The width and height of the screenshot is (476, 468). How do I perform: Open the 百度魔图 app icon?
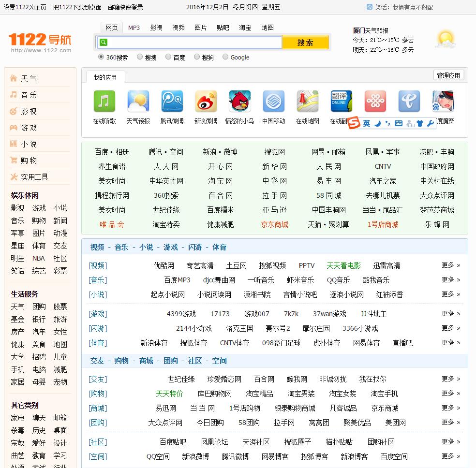[443, 102]
